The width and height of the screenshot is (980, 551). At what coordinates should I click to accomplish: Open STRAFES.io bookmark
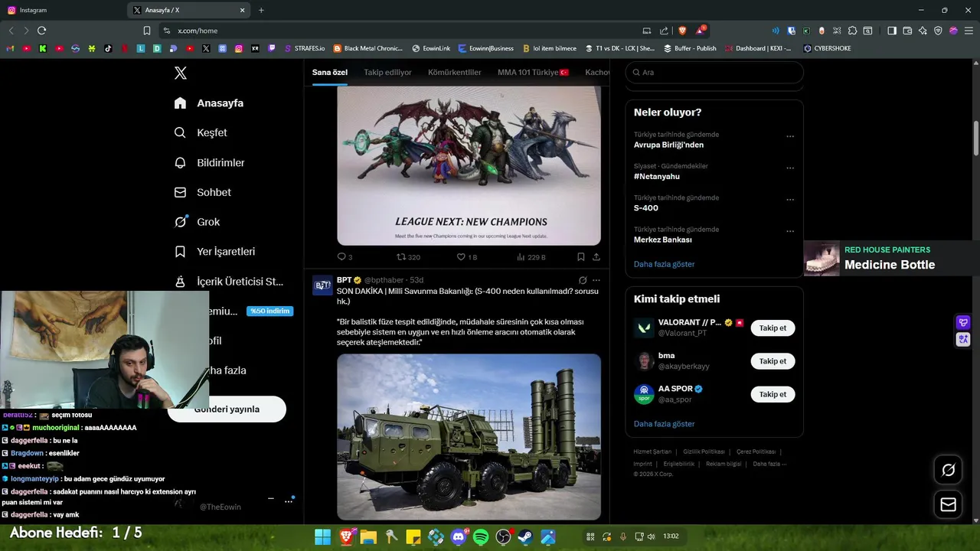305,48
